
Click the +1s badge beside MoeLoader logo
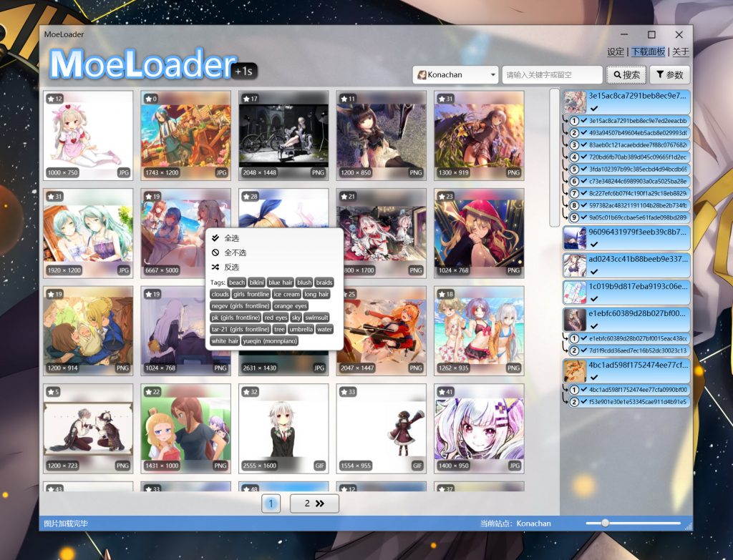point(244,71)
